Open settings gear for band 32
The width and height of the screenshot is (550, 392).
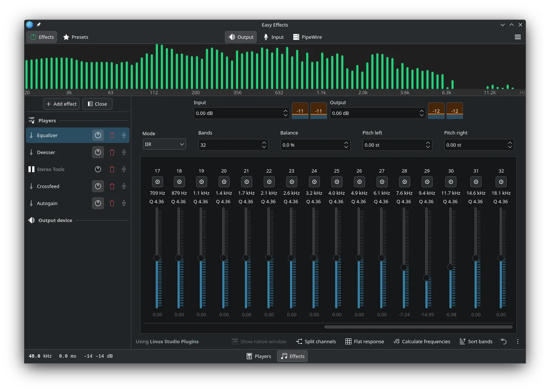(x=501, y=182)
